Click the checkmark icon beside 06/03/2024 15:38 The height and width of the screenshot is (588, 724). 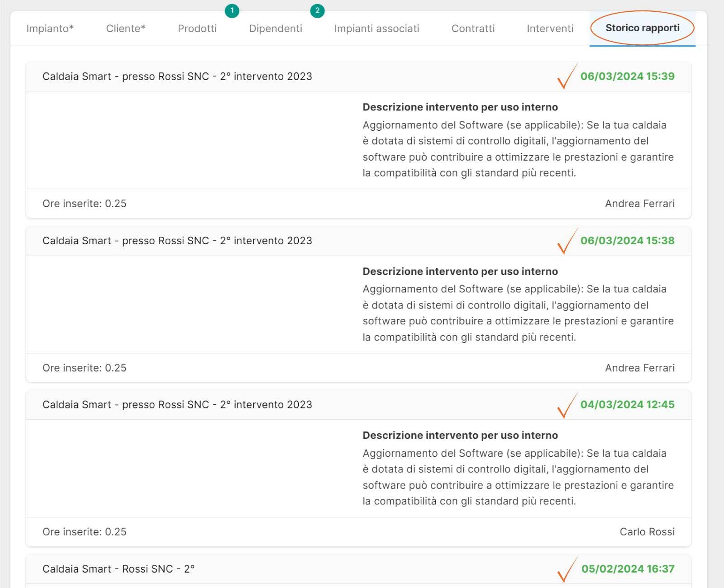click(x=566, y=241)
